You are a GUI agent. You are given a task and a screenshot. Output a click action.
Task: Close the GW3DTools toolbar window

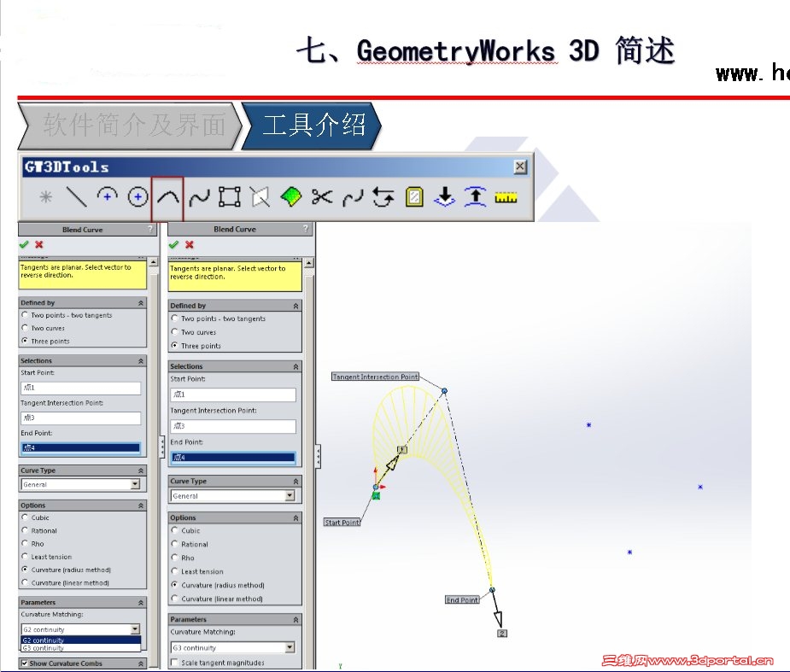click(x=520, y=167)
